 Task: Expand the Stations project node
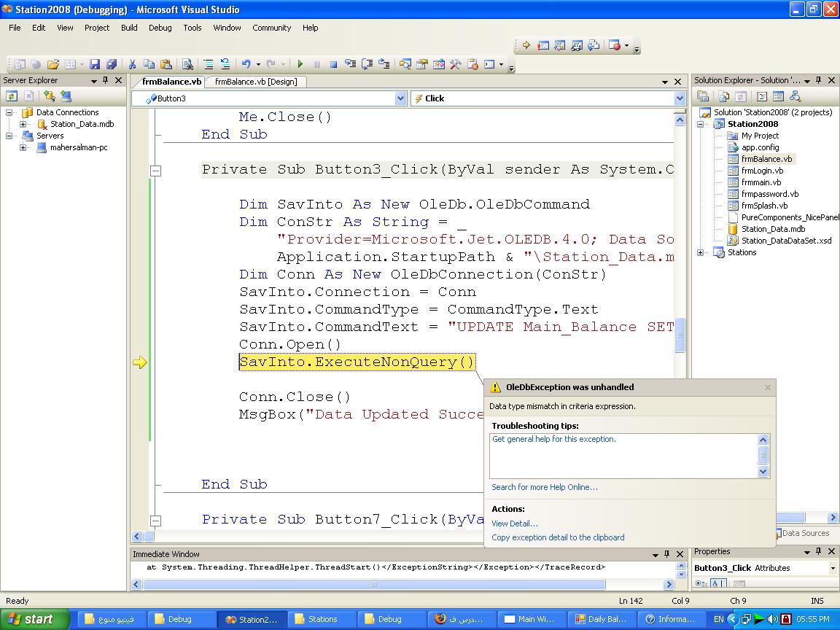[700, 252]
